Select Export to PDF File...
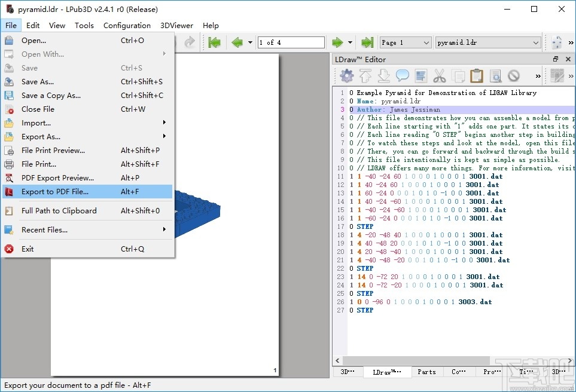Image resolution: width=576 pixels, height=392 pixels. [x=87, y=192]
